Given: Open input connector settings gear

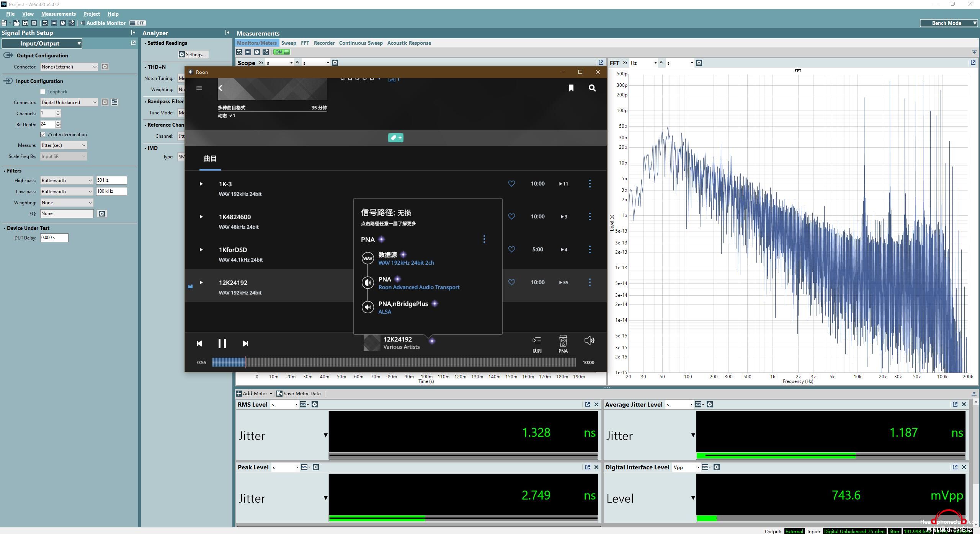Looking at the screenshot, I should [x=105, y=102].
